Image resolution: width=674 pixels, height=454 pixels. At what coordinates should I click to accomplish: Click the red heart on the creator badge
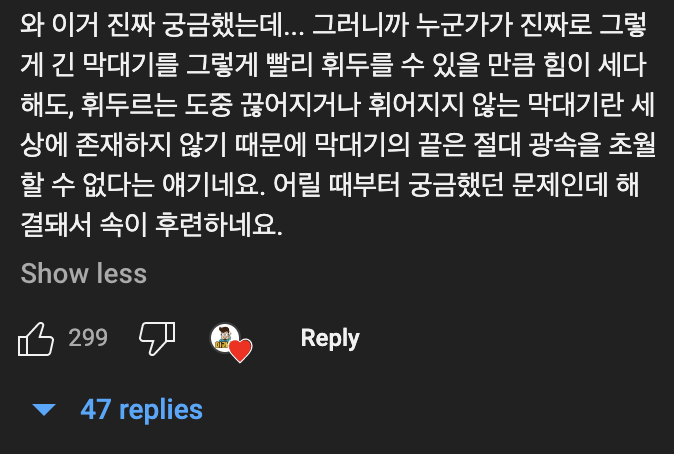point(240,350)
